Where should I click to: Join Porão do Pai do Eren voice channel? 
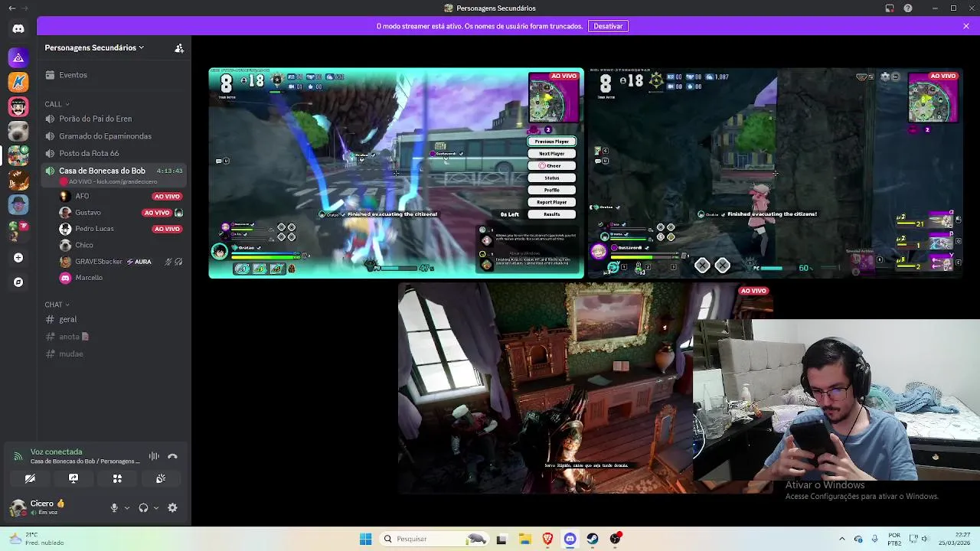point(114,119)
